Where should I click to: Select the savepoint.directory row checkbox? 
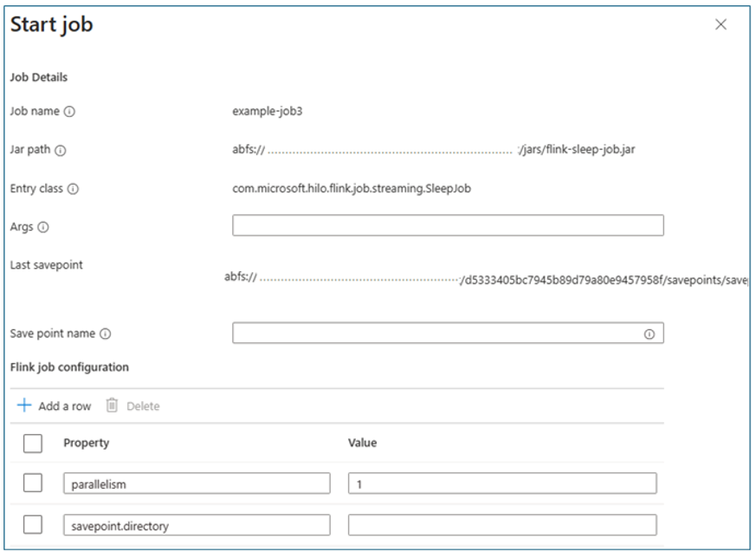point(32,524)
